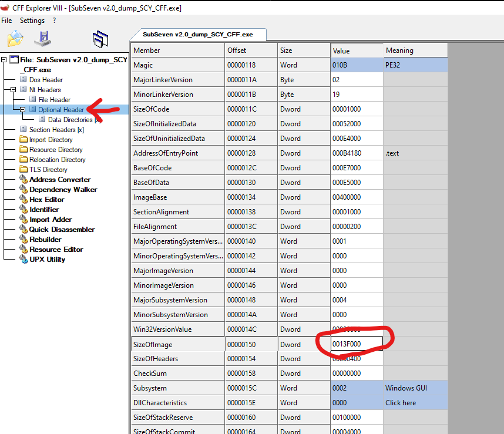Viewport: 504px width, 434px height.
Task: Open the UPX Utility tool
Action: coord(47,260)
